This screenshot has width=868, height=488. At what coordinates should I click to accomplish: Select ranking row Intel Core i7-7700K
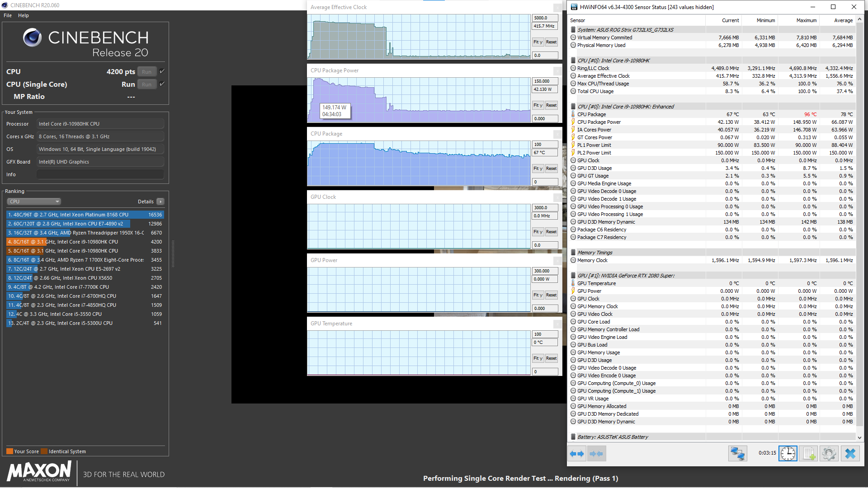point(85,287)
